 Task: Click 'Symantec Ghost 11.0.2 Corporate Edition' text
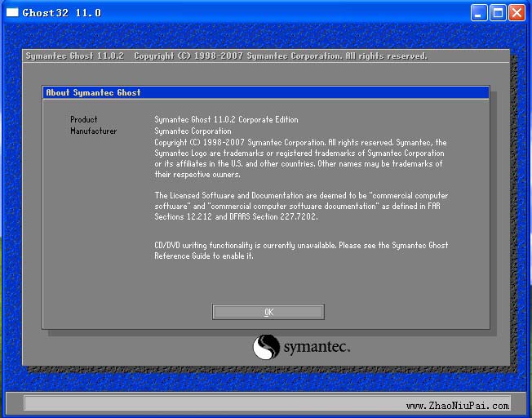point(226,119)
